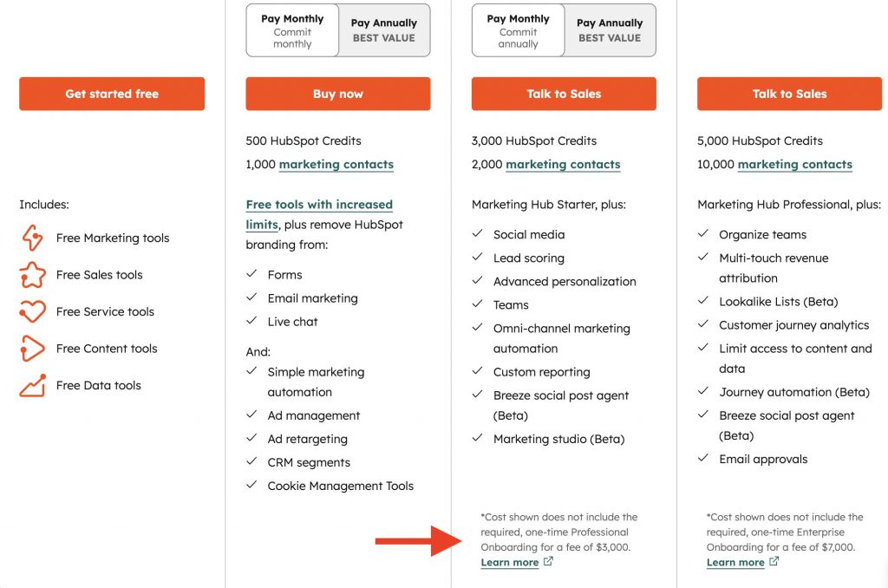Open the Free tools with increased limits link
The height and width of the screenshot is (588, 888).
[319, 204]
